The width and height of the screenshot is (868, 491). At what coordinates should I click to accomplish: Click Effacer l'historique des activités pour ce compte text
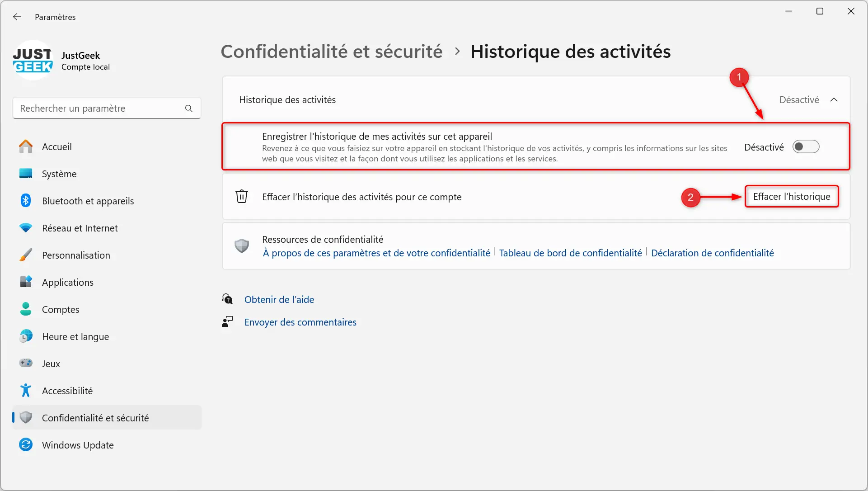click(362, 197)
